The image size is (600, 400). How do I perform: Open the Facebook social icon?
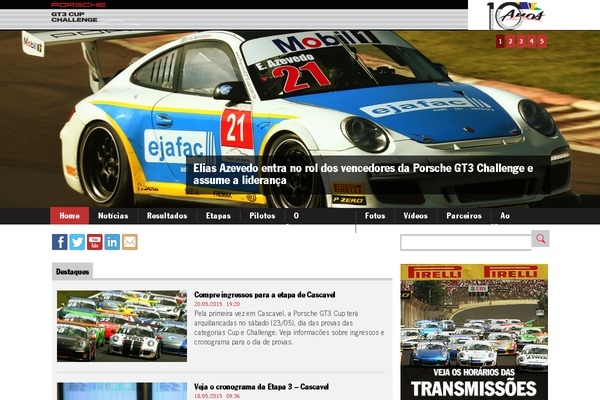click(x=60, y=242)
